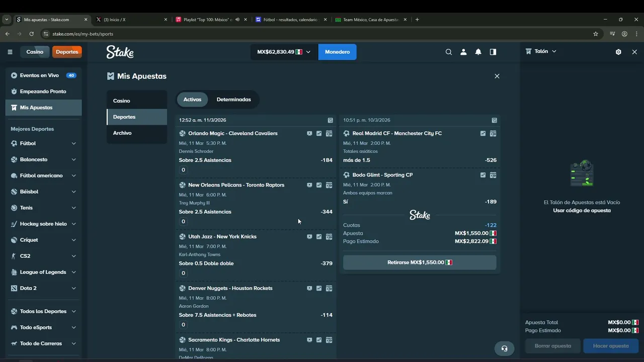Close the Talón bet slip panel
Viewport: 644px width, 362px height.
(x=634, y=52)
